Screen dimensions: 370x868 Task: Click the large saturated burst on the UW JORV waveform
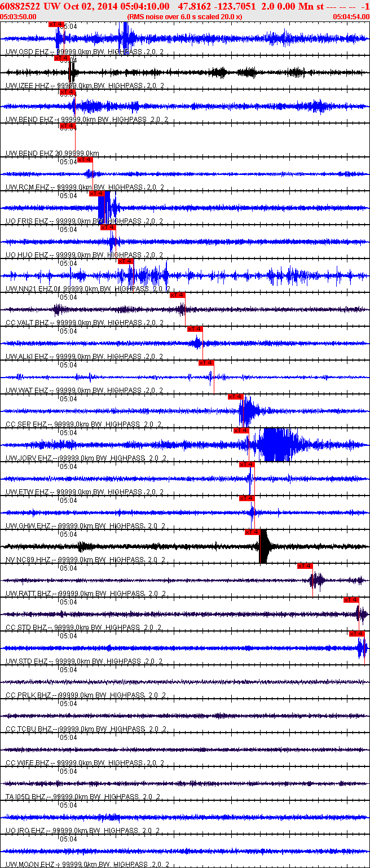click(x=276, y=445)
